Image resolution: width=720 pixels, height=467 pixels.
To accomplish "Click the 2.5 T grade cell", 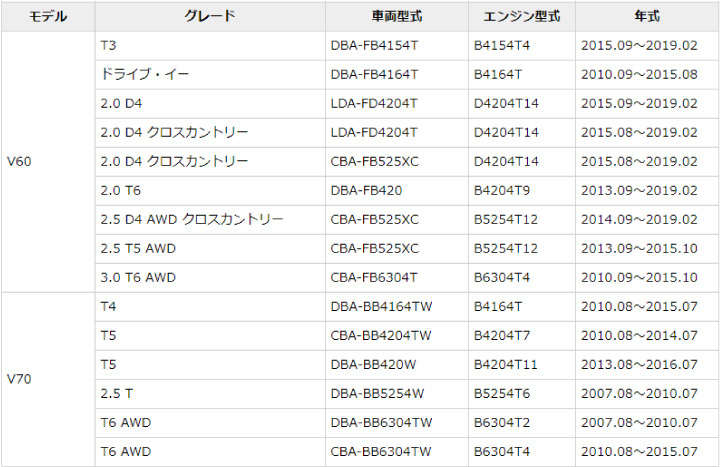I will (117, 394).
